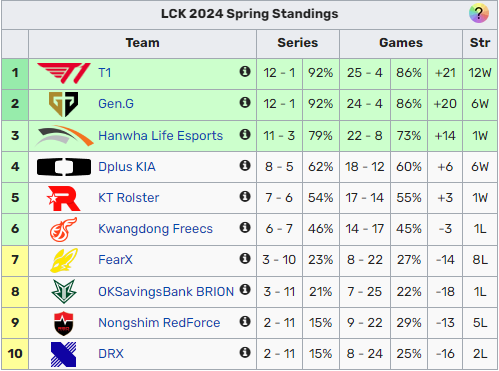Open the info icon next to T1
Viewport: 499px width, 371px height.
click(x=245, y=71)
